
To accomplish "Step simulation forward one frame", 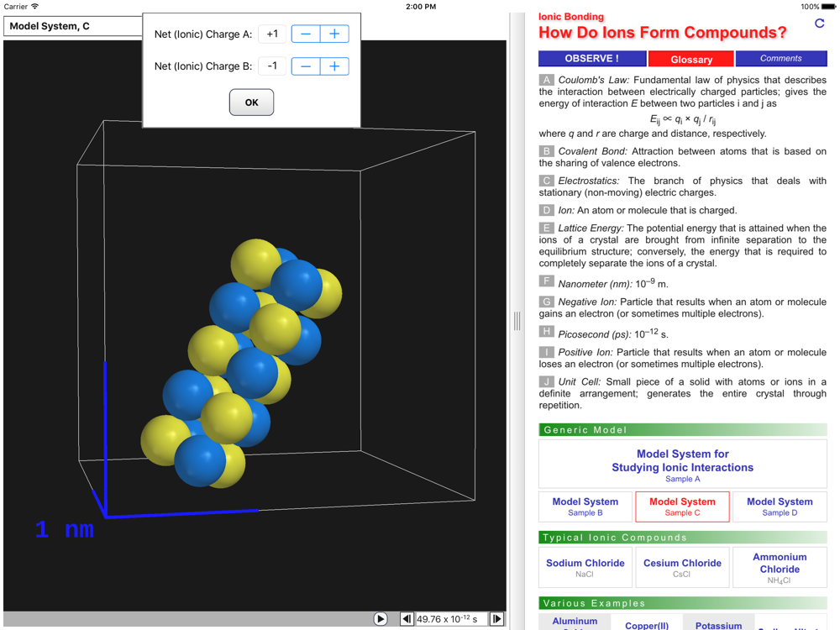I will (496, 619).
